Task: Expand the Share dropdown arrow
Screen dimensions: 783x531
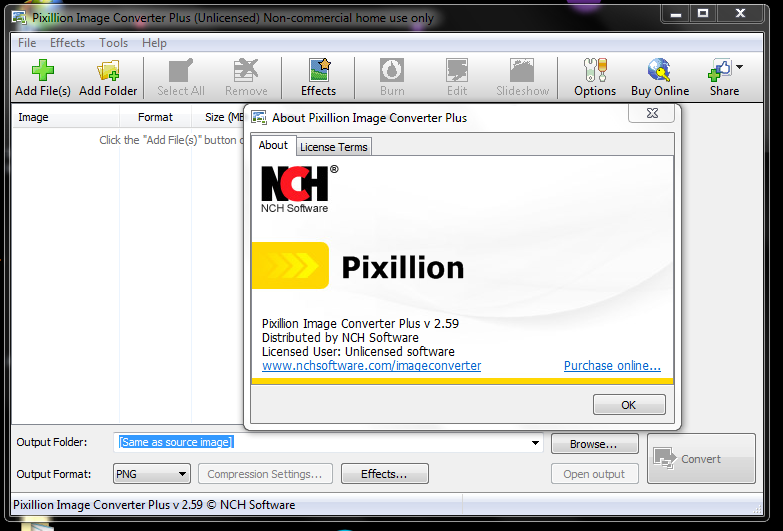Action: (x=740, y=66)
